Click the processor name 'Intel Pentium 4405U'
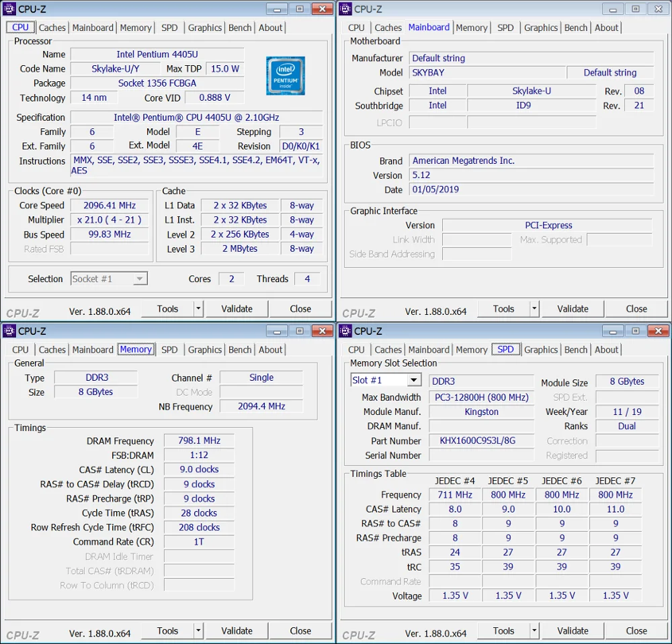The width and height of the screenshot is (672, 644). pos(157,54)
